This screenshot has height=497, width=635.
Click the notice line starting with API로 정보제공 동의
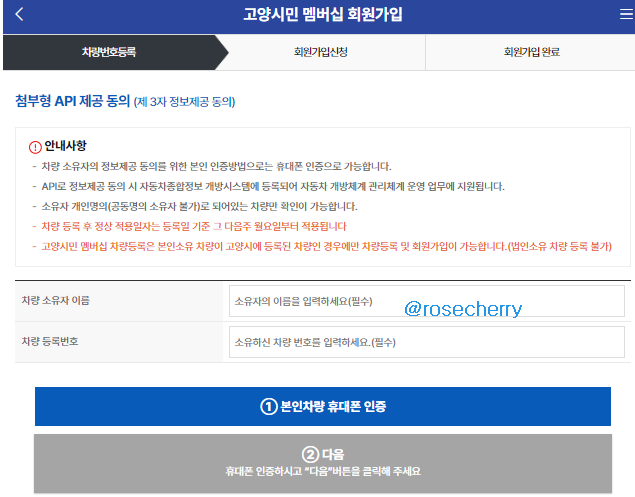(273, 186)
